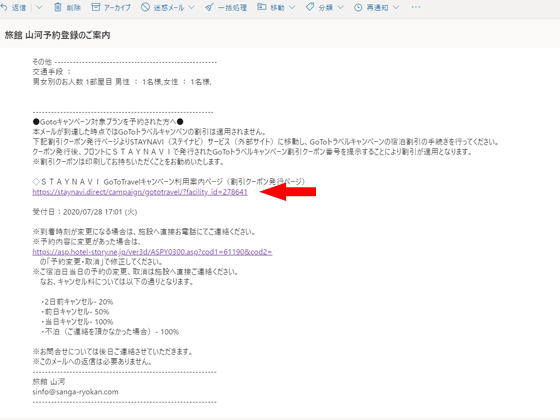Screen dimensions: 560x420
Task: Click the 再通知 snooze clock button
Action: coord(371,8)
